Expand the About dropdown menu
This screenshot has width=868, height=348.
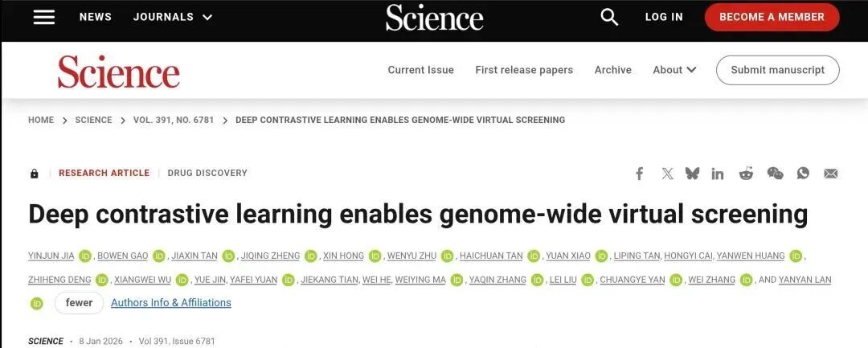[x=674, y=70]
